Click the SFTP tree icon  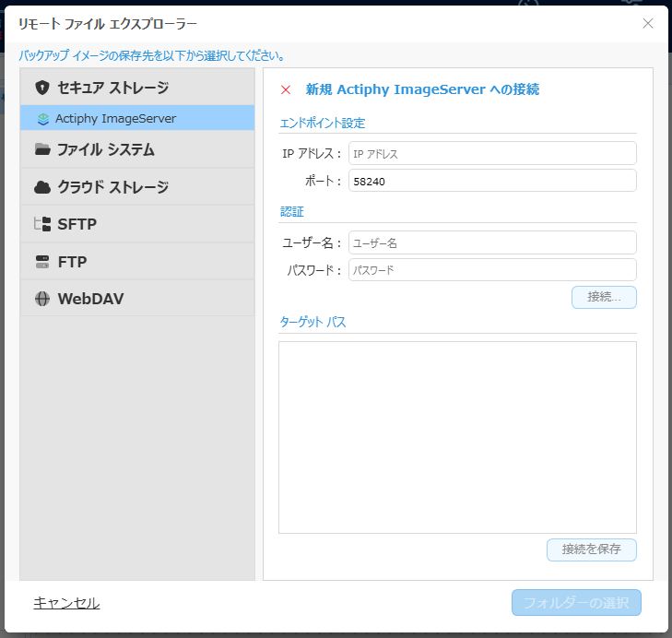pos(42,224)
